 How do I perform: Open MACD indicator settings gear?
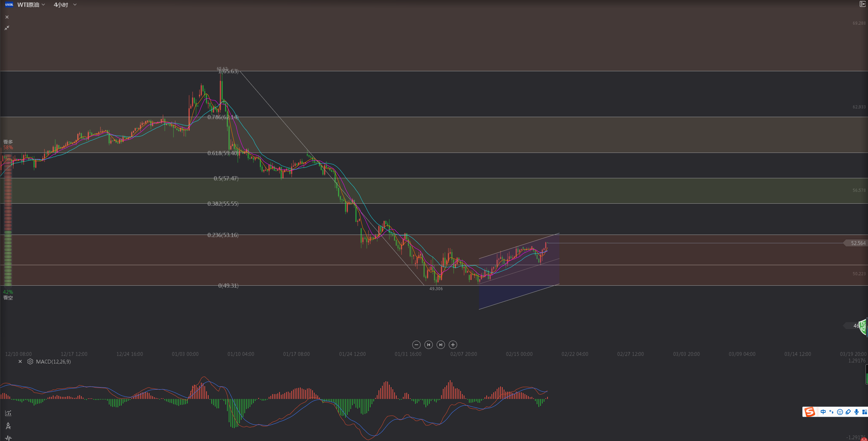pos(30,361)
